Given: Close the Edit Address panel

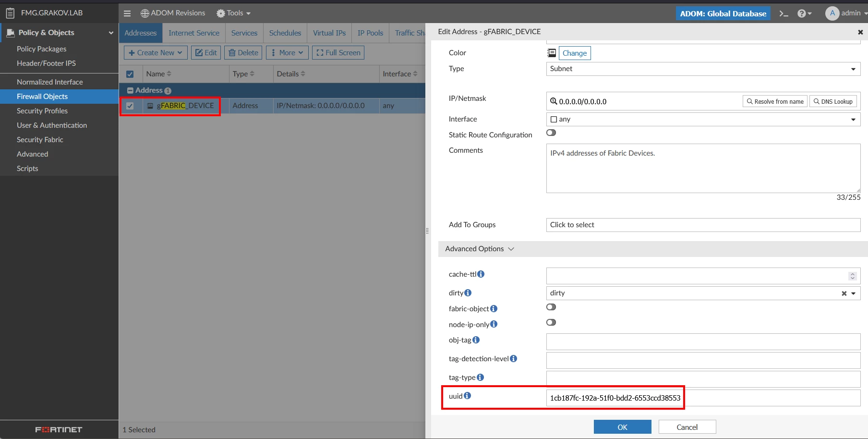Looking at the screenshot, I should click(x=860, y=32).
